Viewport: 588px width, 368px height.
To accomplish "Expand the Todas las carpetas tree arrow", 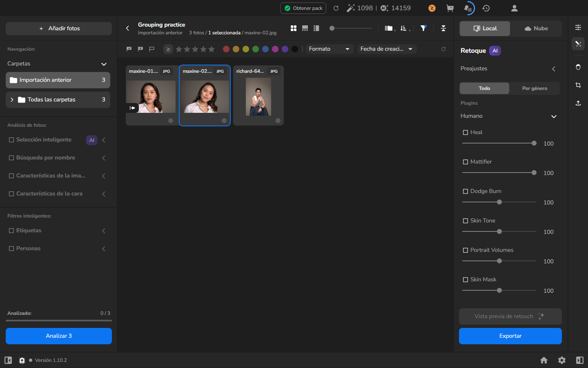I will tap(12, 100).
